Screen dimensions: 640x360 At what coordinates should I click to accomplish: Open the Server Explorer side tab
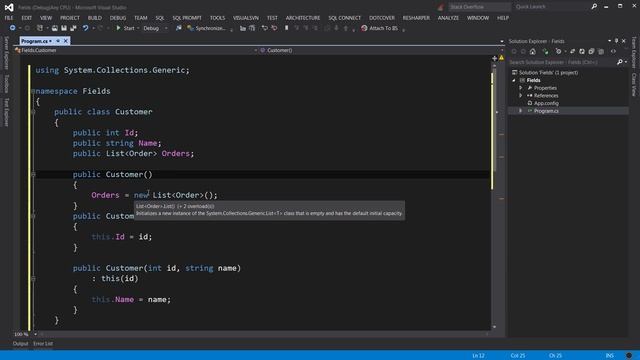pyautogui.click(x=6, y=53)
